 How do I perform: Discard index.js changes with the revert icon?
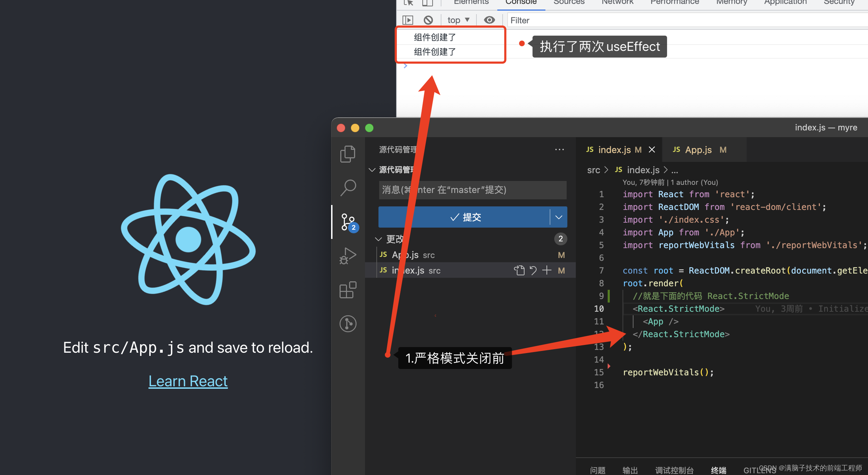tap(533, 270)
